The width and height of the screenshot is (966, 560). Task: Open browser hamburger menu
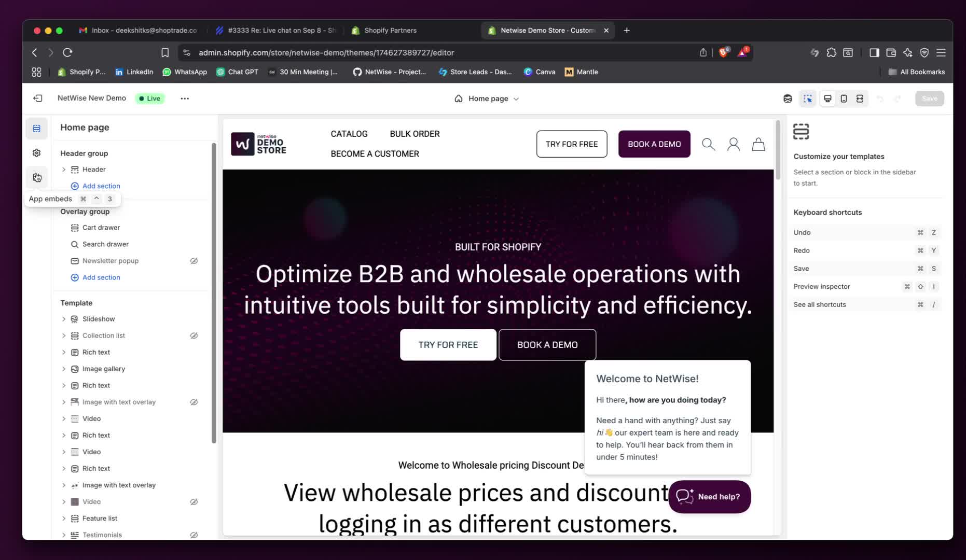[941, 52]
